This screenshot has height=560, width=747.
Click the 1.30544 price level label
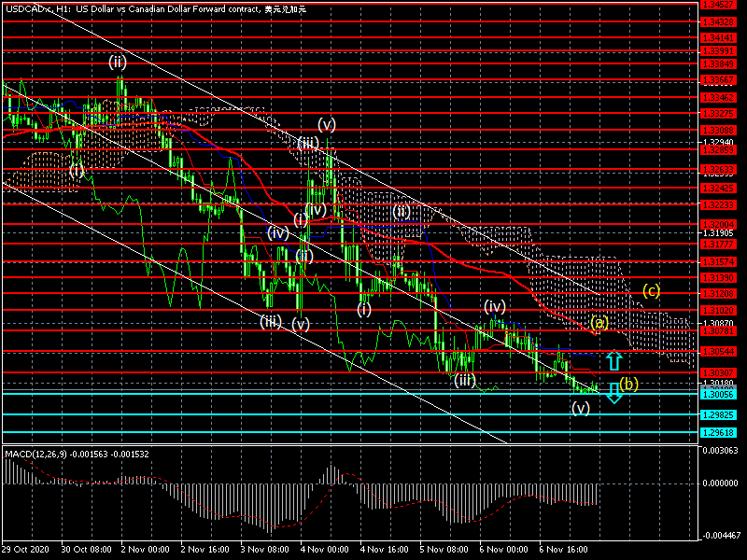[718, 352]
